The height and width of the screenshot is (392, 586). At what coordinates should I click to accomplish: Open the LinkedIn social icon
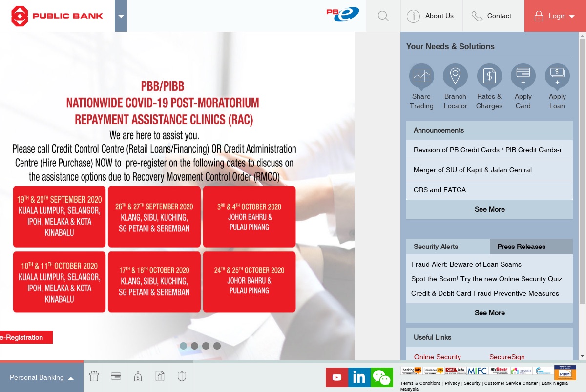coord(359,377)
